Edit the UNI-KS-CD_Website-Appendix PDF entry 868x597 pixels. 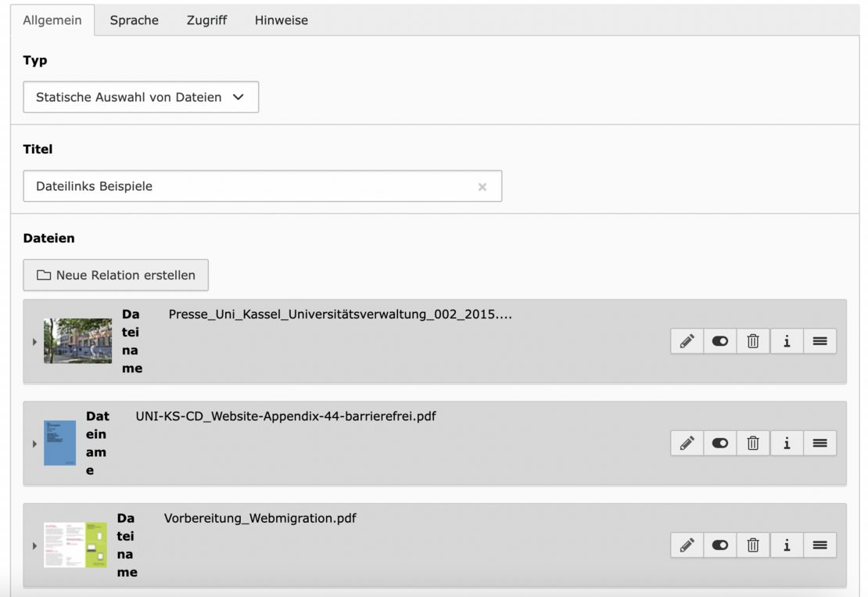point(687,443)
